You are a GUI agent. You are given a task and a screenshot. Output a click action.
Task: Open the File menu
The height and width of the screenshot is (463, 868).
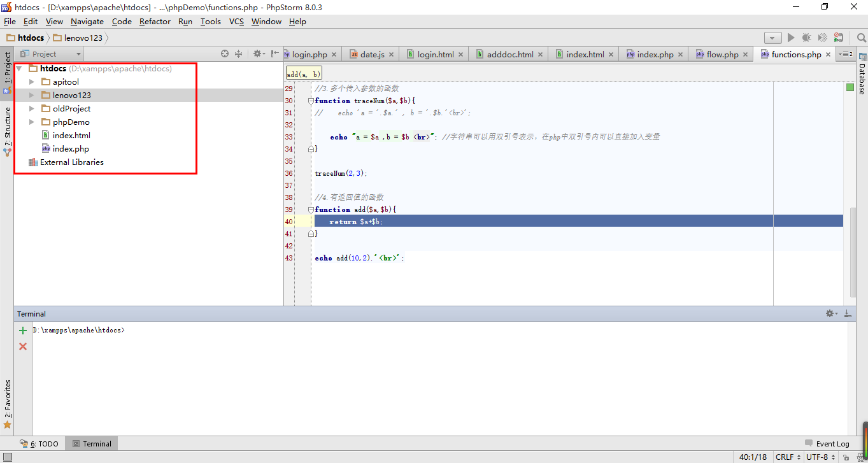coord(10,21)
